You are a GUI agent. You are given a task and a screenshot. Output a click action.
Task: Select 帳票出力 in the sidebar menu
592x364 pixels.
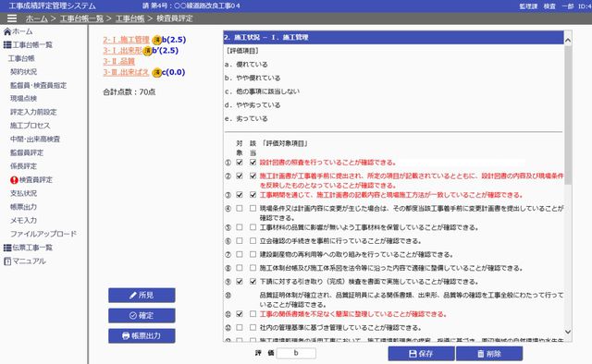tap(23, 207)
